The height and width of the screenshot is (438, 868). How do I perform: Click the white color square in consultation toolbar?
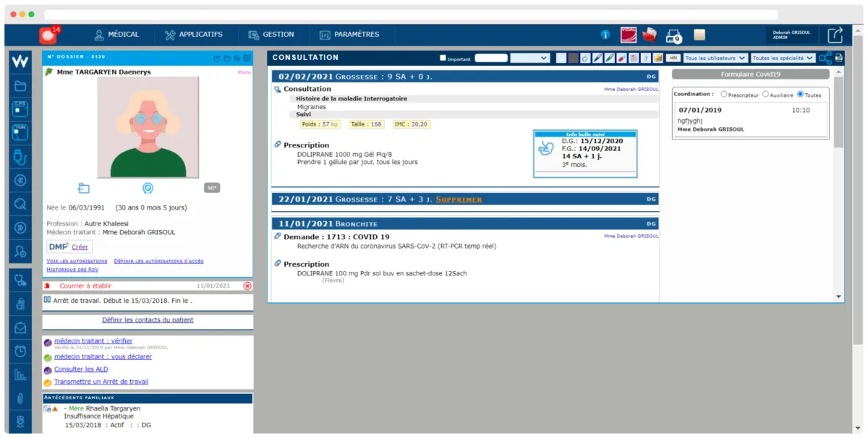coord(561,58)
